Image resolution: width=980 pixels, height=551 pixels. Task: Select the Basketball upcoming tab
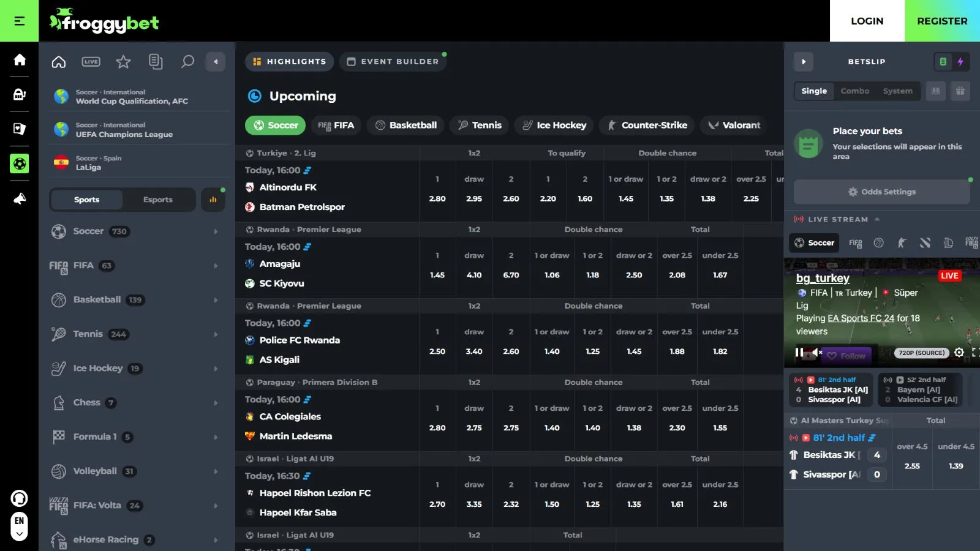coord(406,126)
